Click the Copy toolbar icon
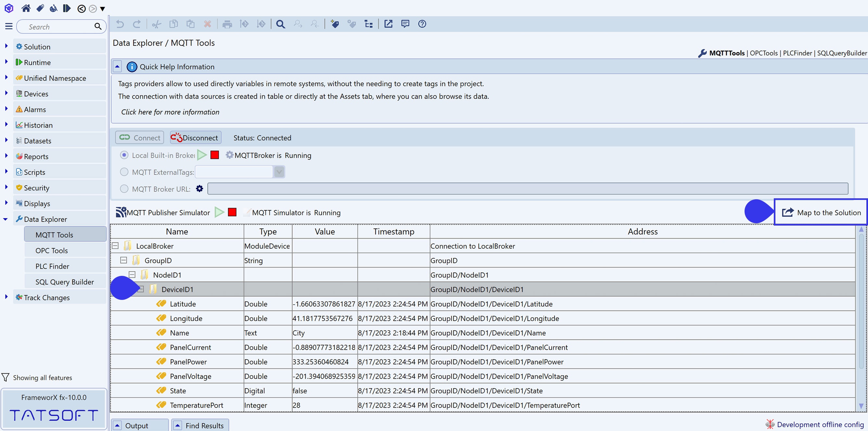 point(173,24)
